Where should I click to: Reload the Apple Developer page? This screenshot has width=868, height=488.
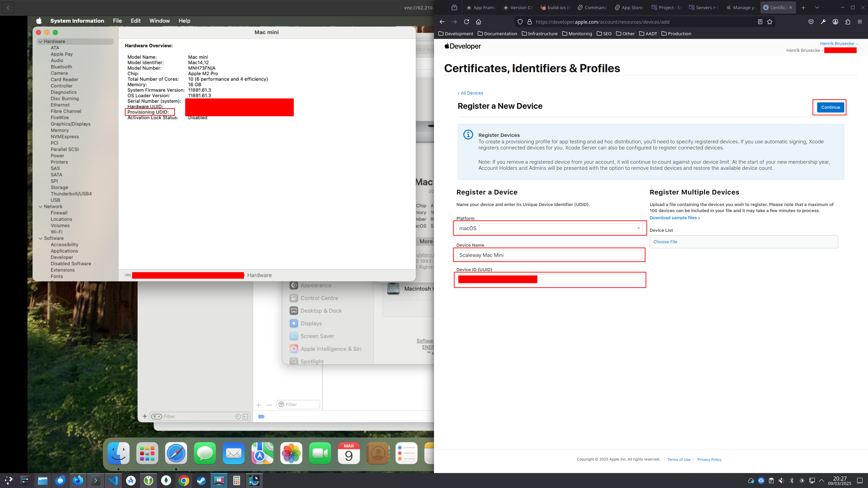tap(467, 22)
